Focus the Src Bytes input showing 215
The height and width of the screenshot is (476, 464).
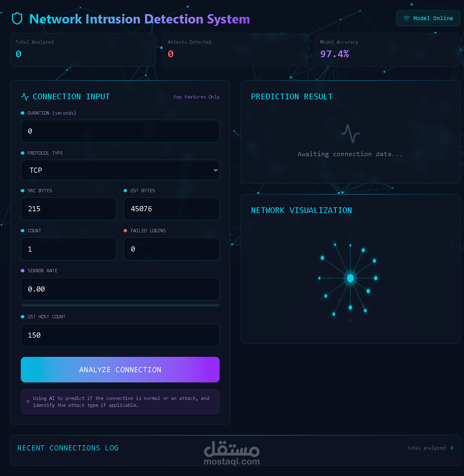69,209
